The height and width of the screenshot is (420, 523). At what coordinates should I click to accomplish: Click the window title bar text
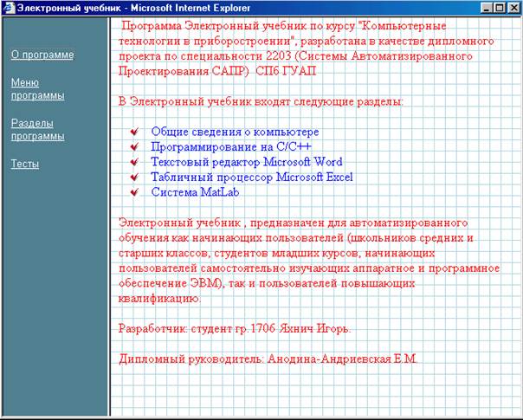coord(133,8)
